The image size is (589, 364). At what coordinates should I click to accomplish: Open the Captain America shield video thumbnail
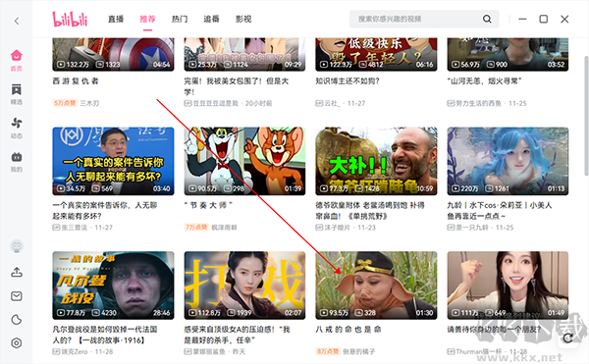click(113, 54)
